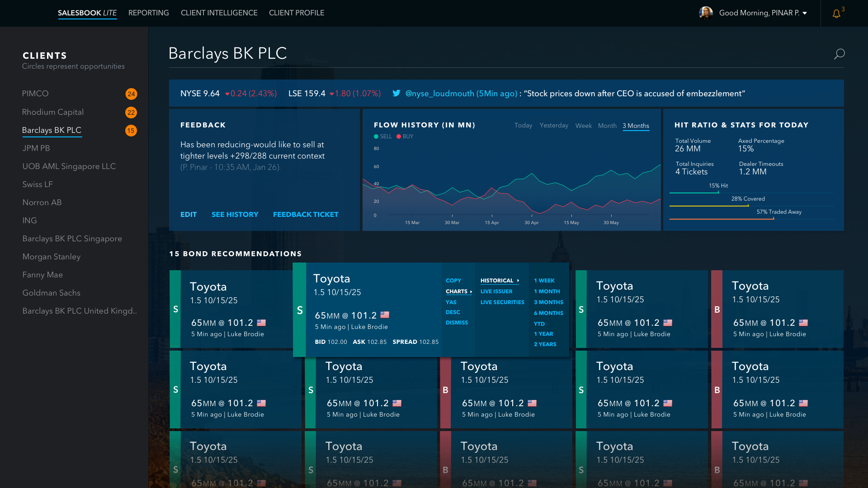Viewport: 868px width, 488px height.
Task: Click ASK 102.85 on expanded card
Action: (x=370, y=342)
